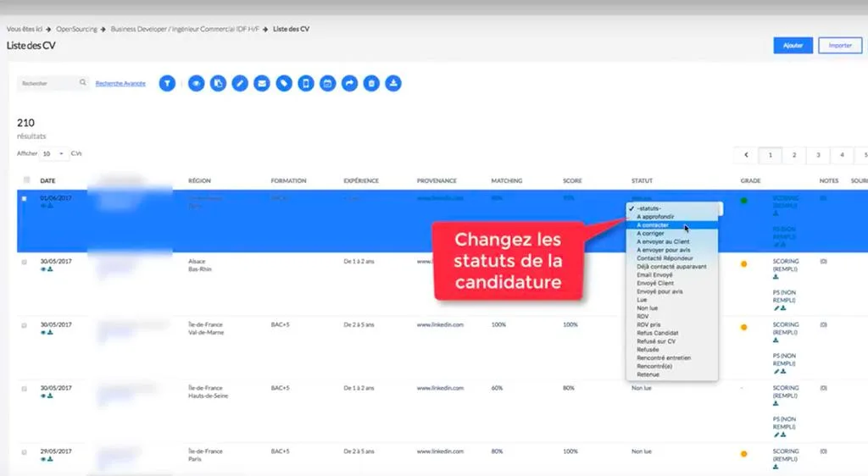Click download icon under 29/05/2017 date
This screenshot has width=868, height=476.
point(50,459)
